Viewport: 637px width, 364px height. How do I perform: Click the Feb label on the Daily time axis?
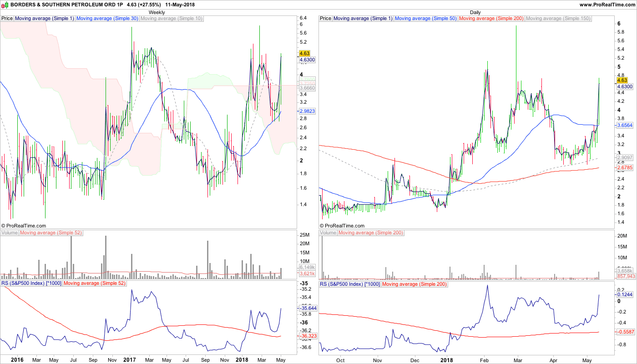484,359
